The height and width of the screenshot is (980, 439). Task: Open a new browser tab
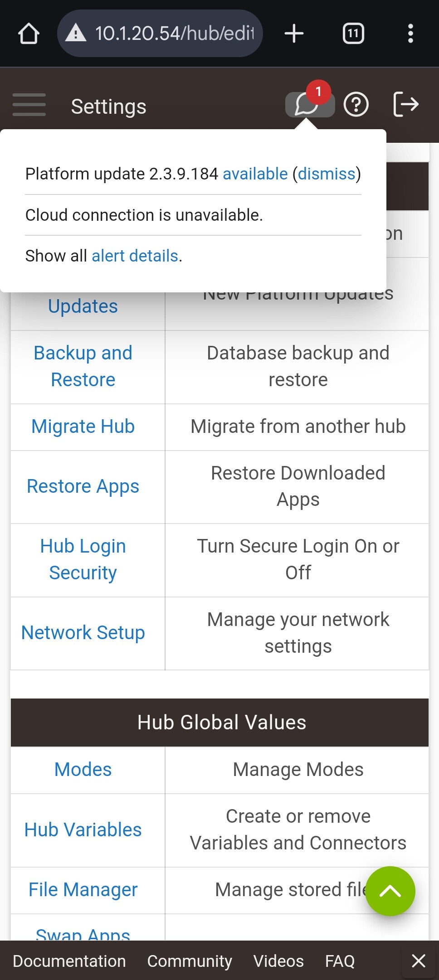pyautogui.click(x=294, y=33)
